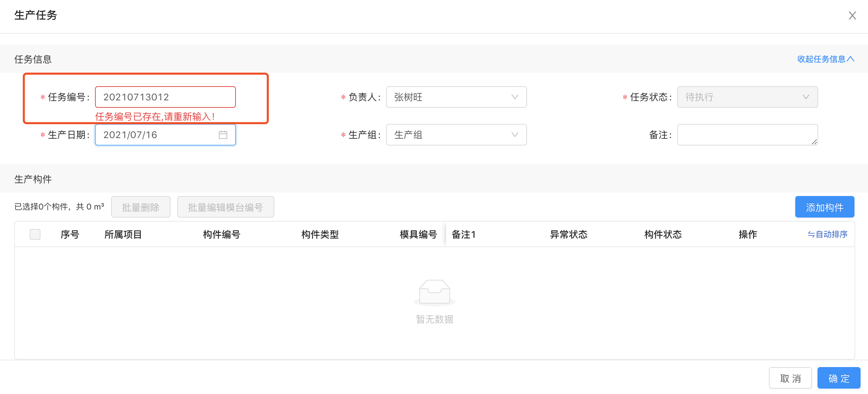The height and width of the screenshot is (394, 868).
Task: Open the 任务状态 dropdown showing 待执行
Action: click(747, 97)
